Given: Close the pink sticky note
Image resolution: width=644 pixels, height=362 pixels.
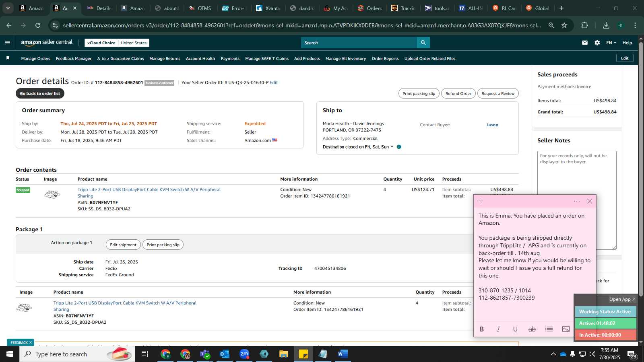Looking at the screenshot, I should (x=590, y=201).
